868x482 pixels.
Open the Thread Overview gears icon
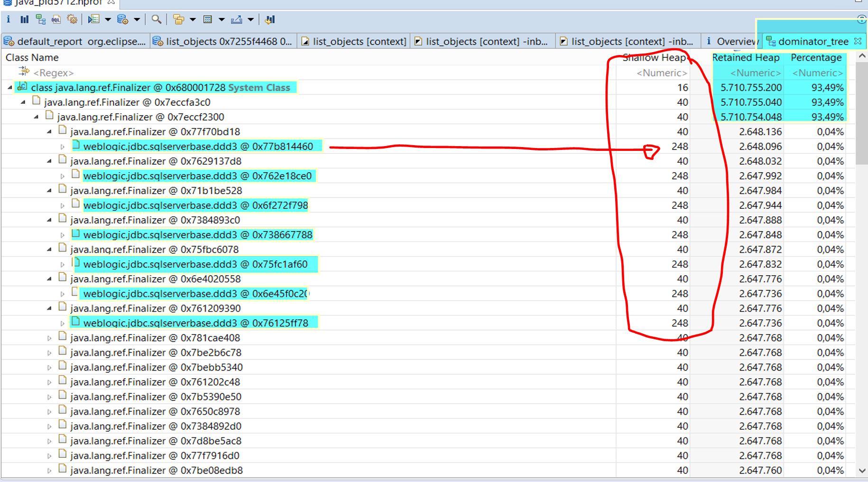(x=72, y=19)
